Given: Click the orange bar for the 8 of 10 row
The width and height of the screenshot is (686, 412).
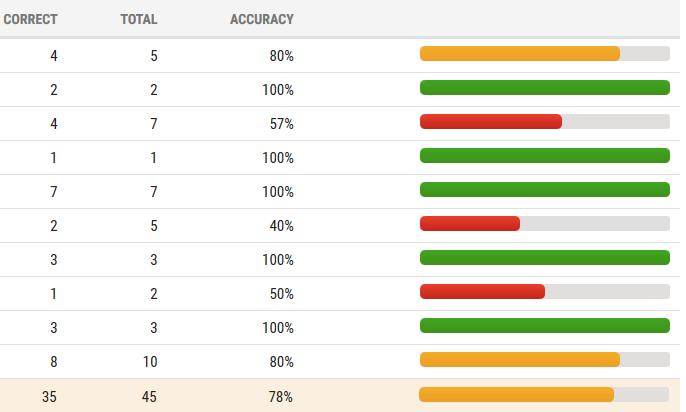Looking at the screenshot, I should click(519, 360).
